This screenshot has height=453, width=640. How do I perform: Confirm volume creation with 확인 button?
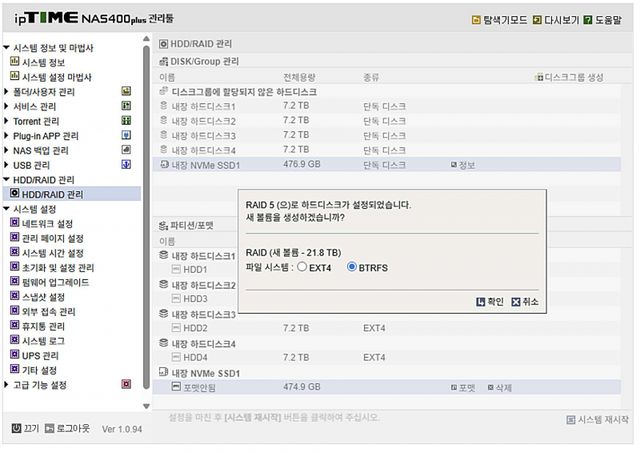(482, 301)
